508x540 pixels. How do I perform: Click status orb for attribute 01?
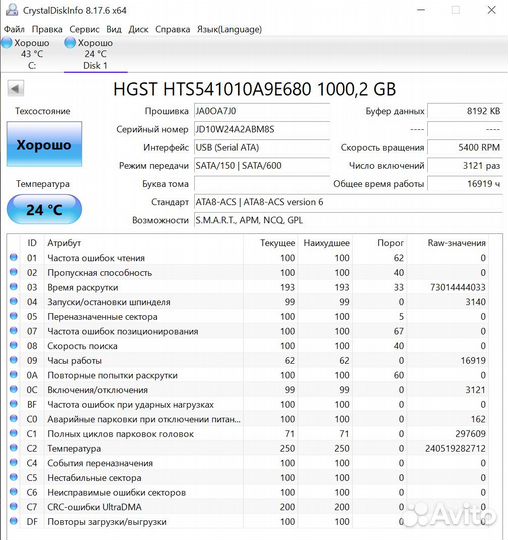[x=14, y=257]
